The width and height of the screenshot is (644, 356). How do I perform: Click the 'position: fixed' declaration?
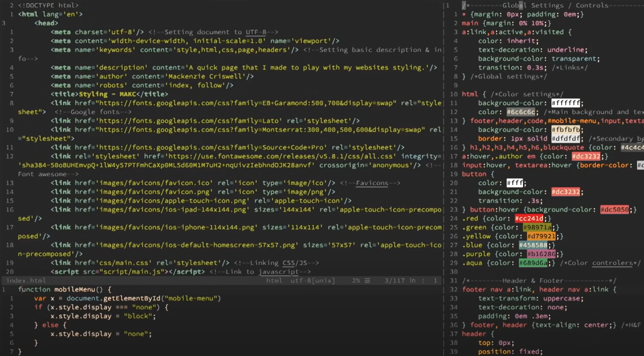(x=510, y=352)
